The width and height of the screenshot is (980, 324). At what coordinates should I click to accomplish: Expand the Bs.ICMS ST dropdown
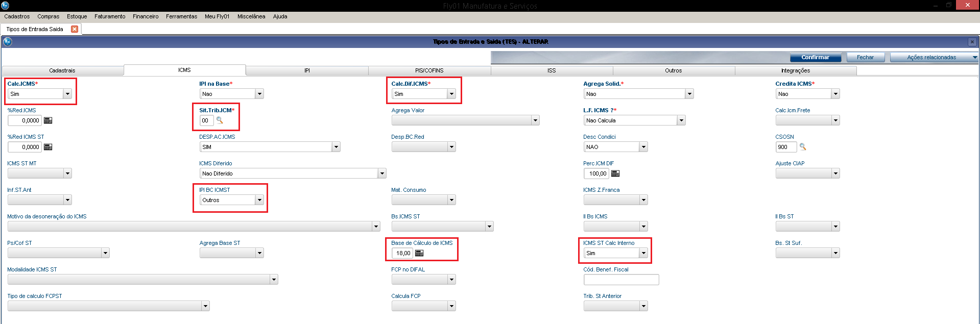[489, 227]
